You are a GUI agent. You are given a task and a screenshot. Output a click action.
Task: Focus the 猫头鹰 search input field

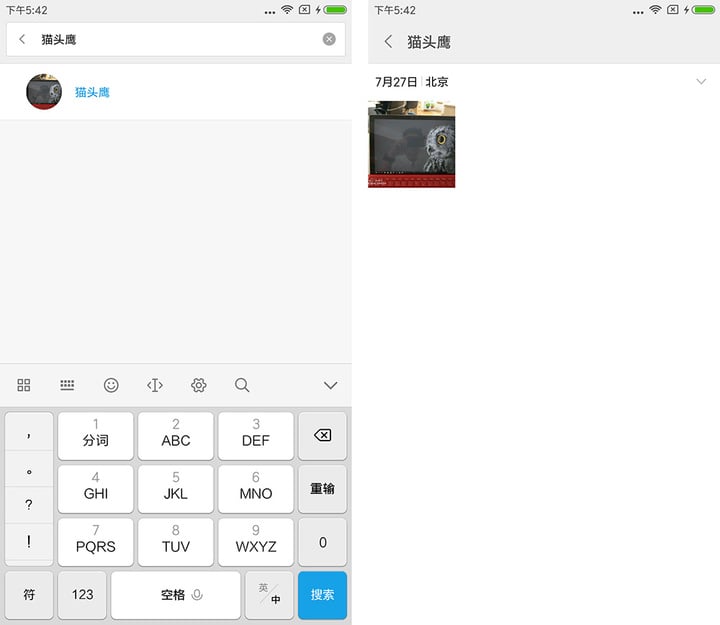pyautogui.click(x=176, y=39)
